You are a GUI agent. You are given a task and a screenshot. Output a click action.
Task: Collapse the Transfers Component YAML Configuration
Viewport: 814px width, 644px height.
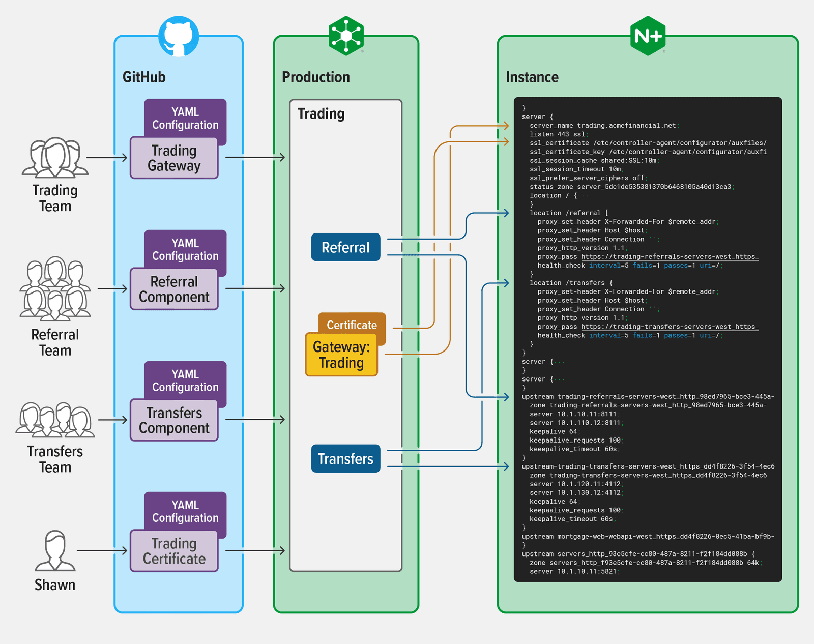[185, 380]
